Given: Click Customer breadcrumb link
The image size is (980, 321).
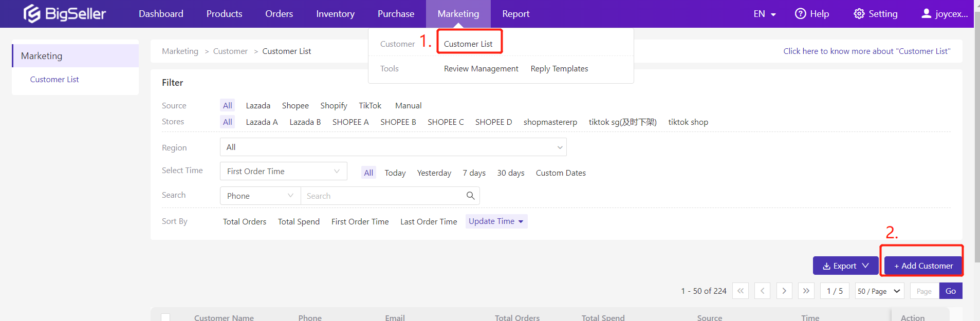Looking at the screenshot, I should pos(230,51).
